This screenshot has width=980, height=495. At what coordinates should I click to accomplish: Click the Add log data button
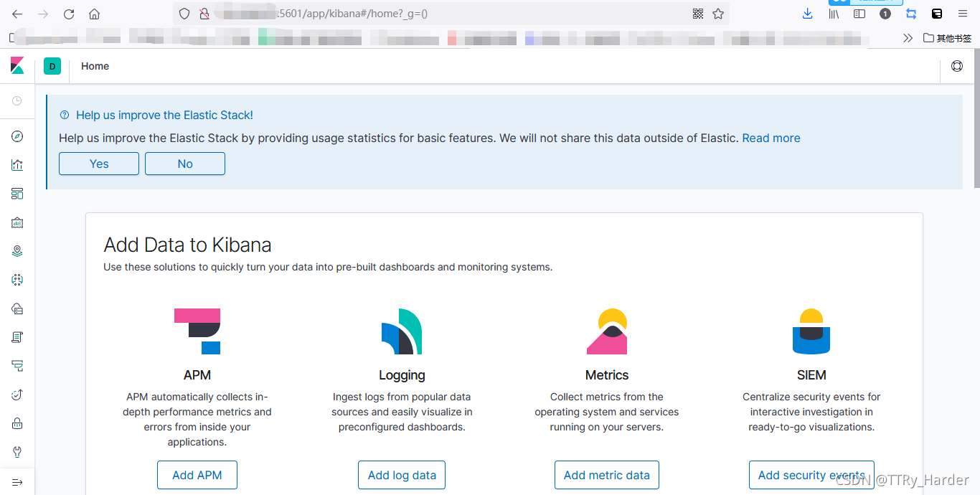tap(402, 475)
